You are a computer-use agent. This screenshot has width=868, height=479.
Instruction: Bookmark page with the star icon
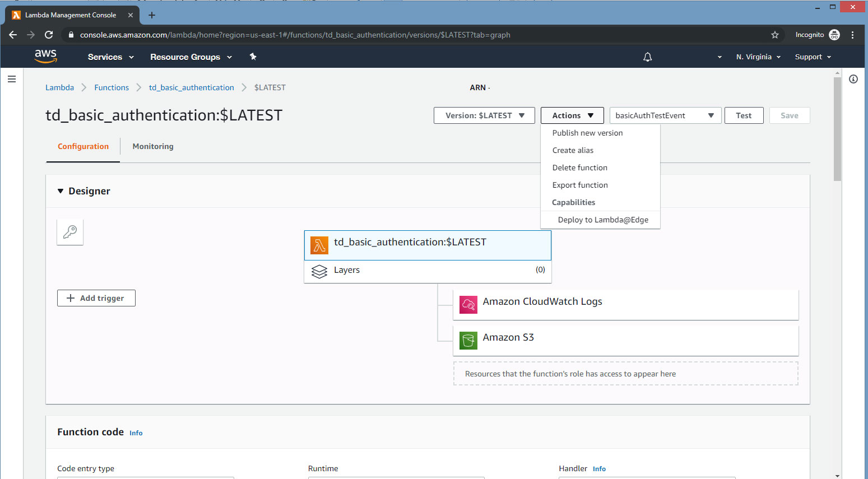click(x=775, y=35)
